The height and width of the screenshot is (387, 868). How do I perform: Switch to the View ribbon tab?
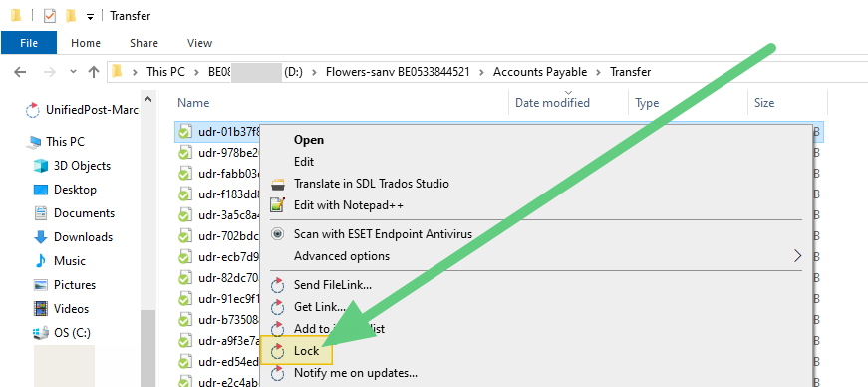pyautogui.click(x=200, y=43)
